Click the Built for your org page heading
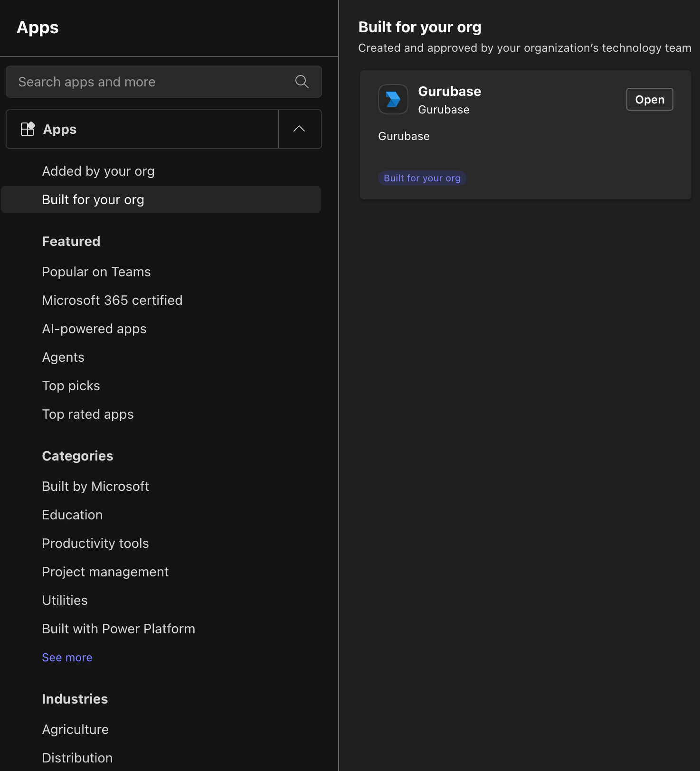 (x=420, y=27)
